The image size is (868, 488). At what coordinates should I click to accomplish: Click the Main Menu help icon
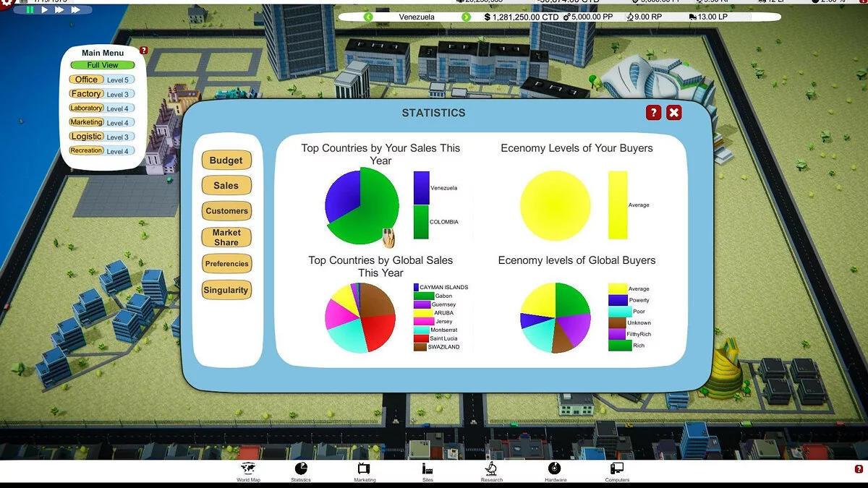coord(143,51)
